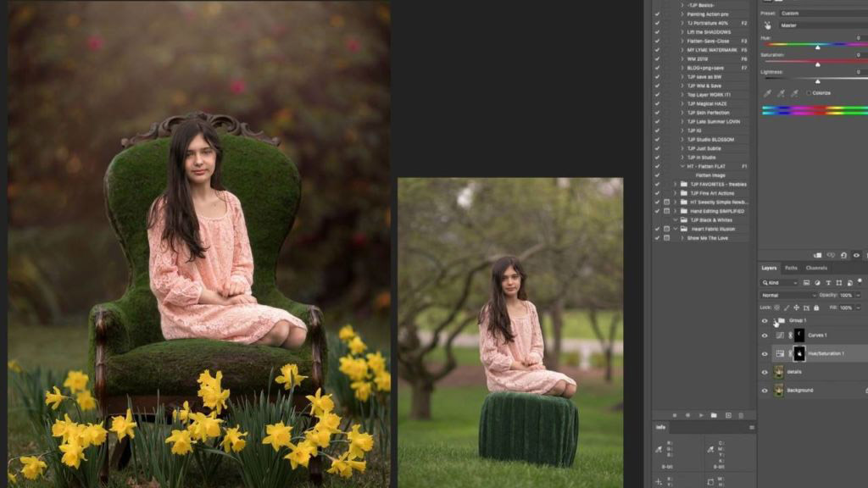
Task: Toggle checkmark for Painting Action pro
Action: [657, 14]
